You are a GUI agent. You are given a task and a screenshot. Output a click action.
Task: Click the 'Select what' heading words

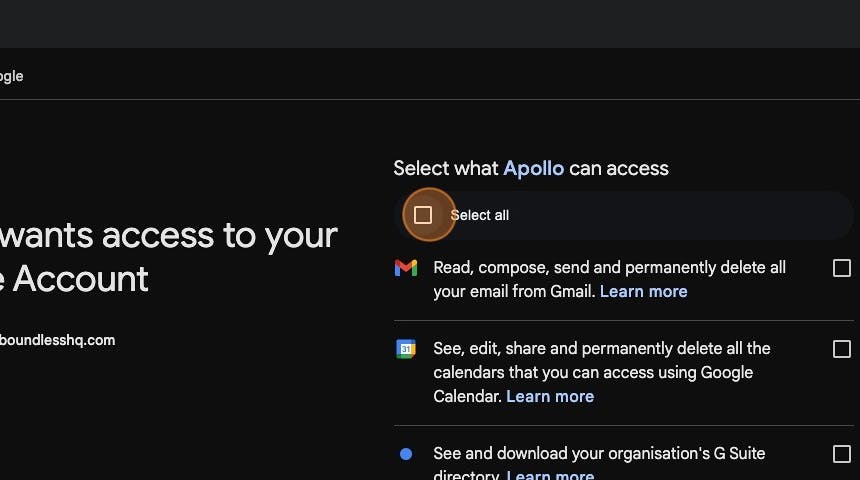click(x=445, y=168)
